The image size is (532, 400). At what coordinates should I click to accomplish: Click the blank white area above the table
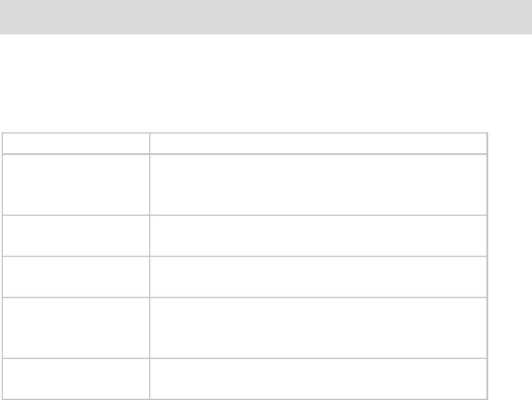click(x=266, y=83)
